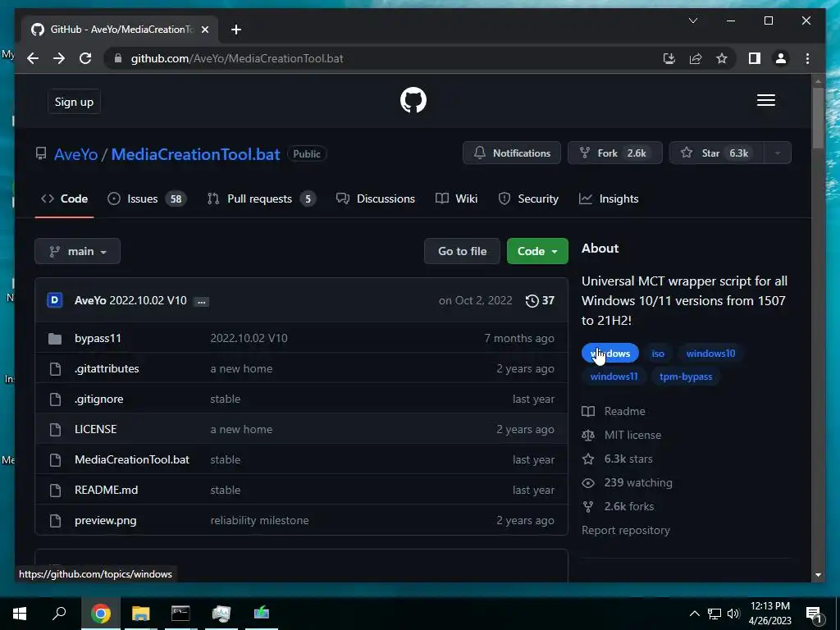This screenshot has width=840, height=630.
Task: Select the windows10 topic tag
Action: pyautogui.click(x=710, y=354)
